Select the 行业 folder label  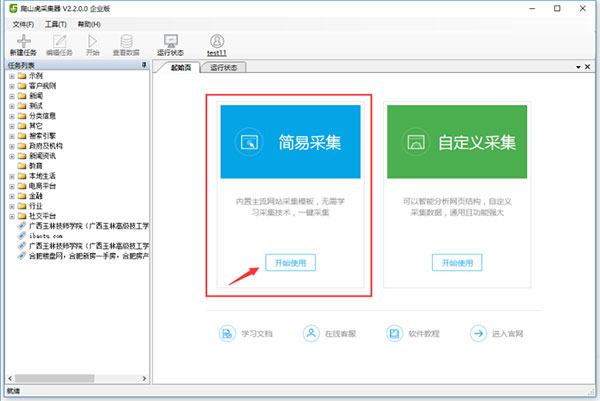click(36, 206)
